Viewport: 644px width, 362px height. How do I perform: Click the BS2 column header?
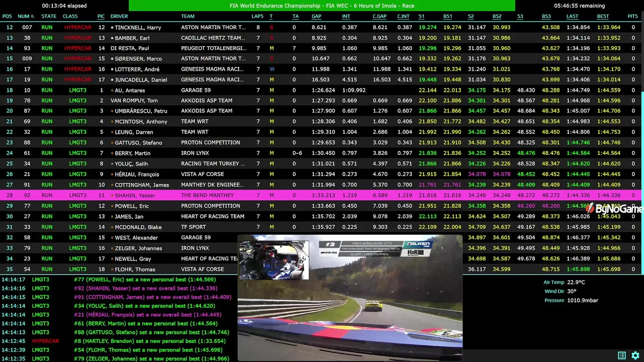497,17
